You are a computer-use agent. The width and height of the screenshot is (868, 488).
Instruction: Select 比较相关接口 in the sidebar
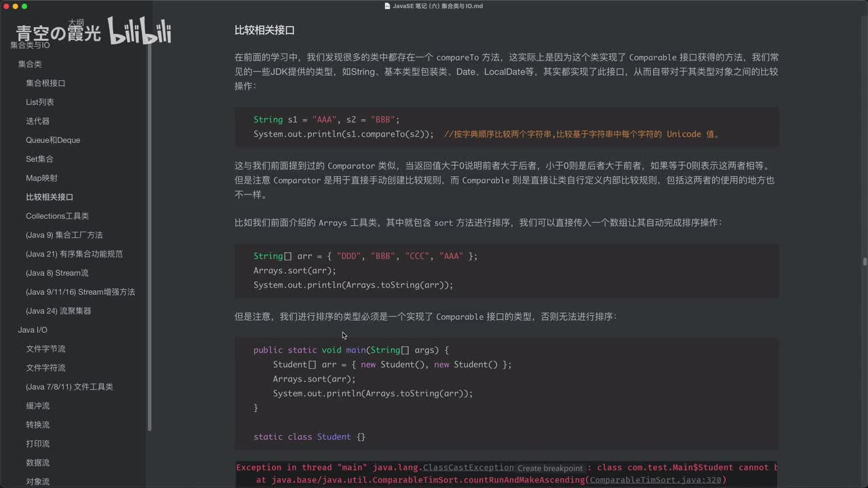tap(50, 197)
